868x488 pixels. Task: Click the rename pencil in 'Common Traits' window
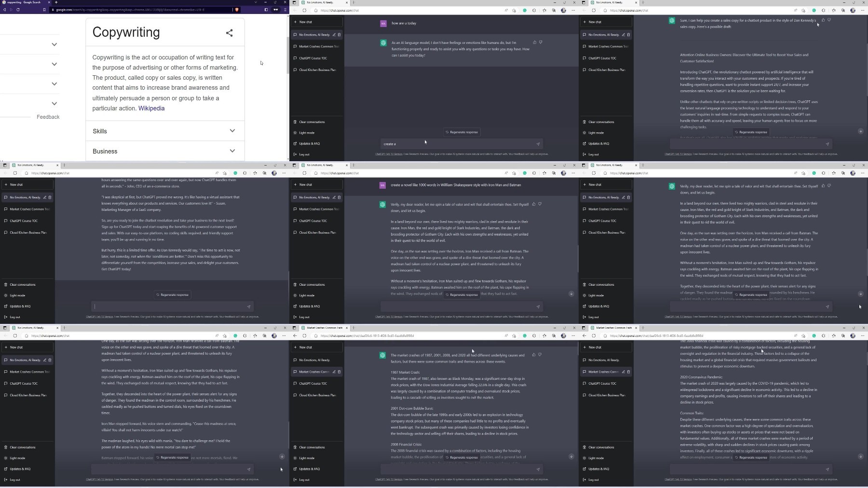624,372
